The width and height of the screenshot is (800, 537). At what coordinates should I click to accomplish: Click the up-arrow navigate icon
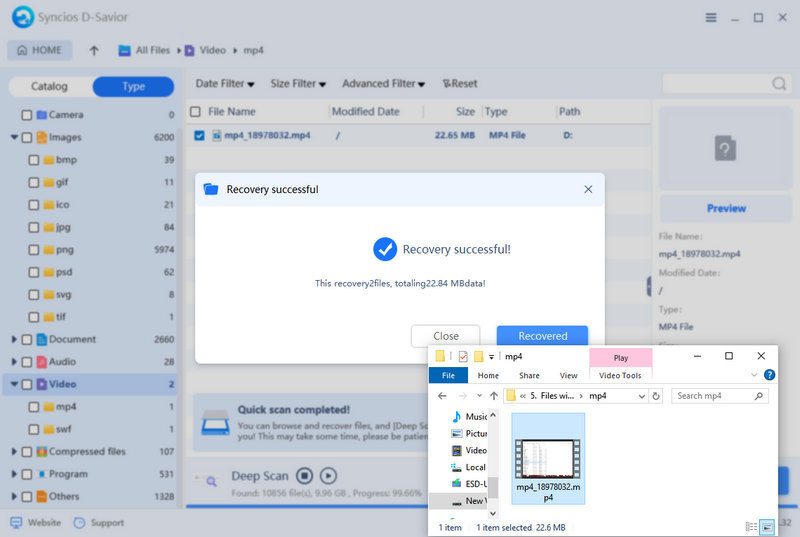tap(94, 50)
